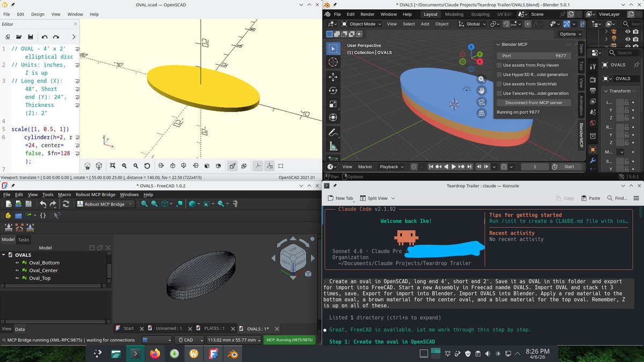The image size is (644, 362).
Task: Toggle Blender snapping magnet button
Action: pyautogui.click(x=506, y=24)
